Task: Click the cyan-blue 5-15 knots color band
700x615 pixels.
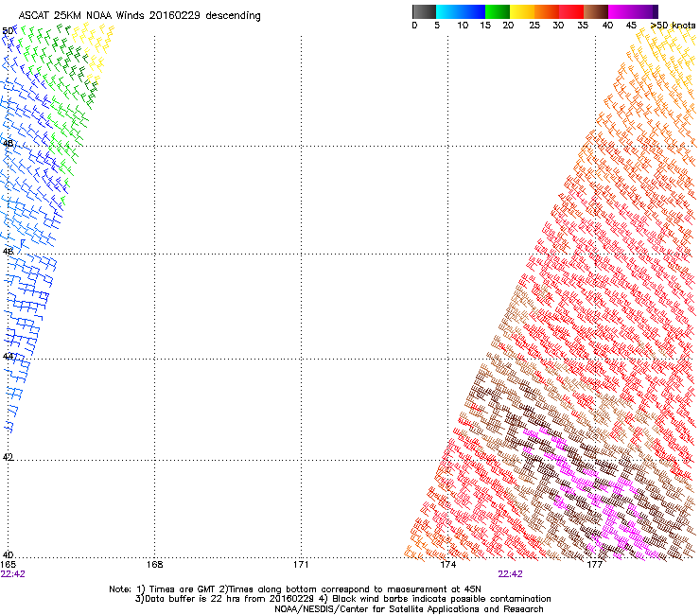Action: [x=461, y=11]
